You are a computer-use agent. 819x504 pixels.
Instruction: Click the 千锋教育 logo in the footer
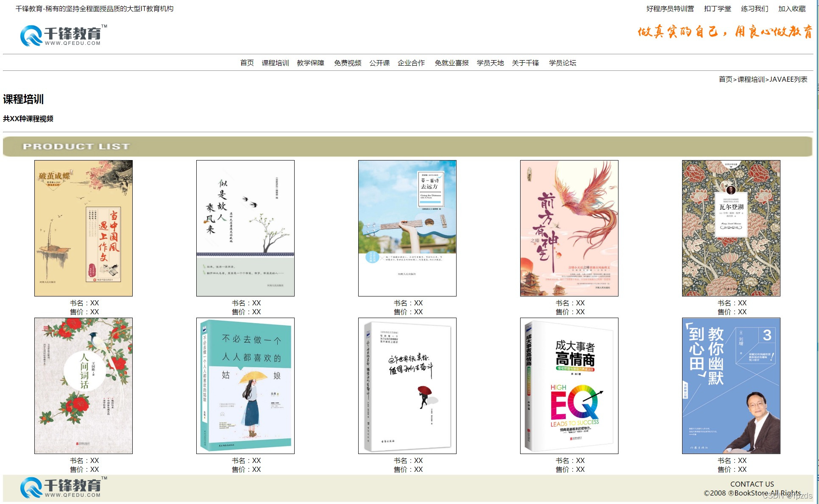(64, 487)
